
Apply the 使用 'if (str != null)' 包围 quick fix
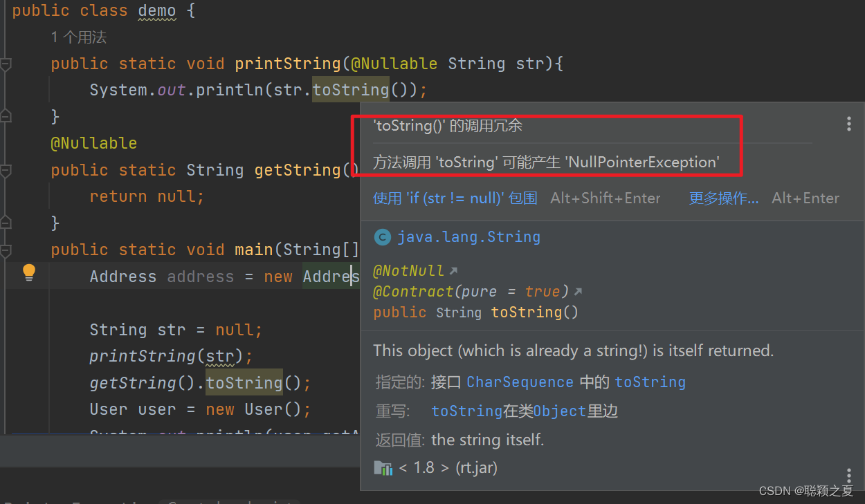(453, 198)
